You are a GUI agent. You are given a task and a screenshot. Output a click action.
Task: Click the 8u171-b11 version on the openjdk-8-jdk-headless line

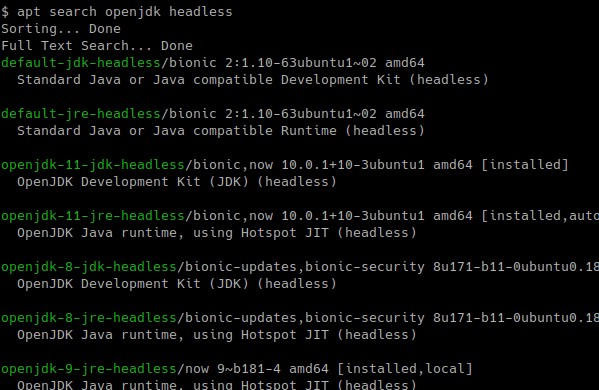tap(516, 267)
